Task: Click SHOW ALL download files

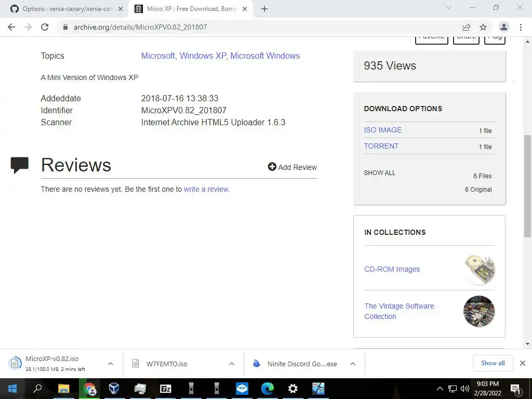Action: [x=380, y=172]
